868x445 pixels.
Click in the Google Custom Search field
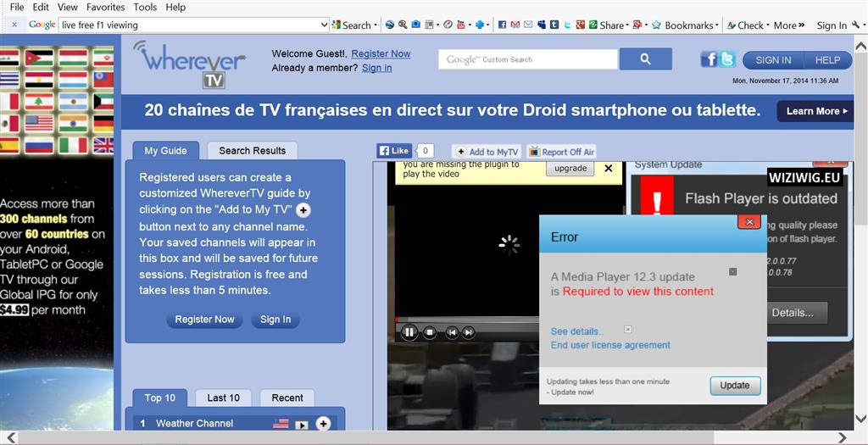click(528, 59)
